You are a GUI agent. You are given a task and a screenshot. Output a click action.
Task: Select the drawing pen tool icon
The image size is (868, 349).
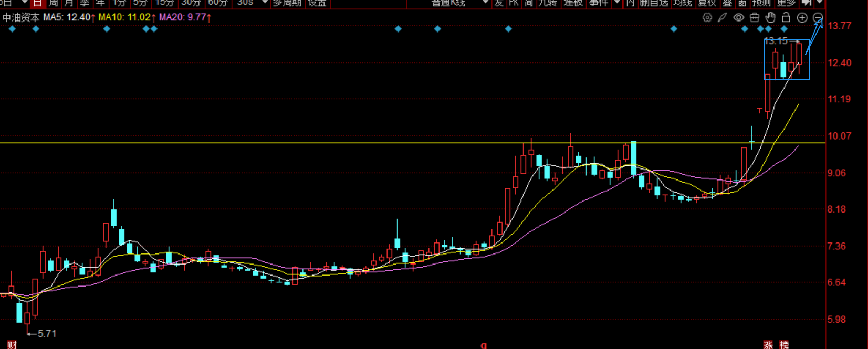pos(723,17)
